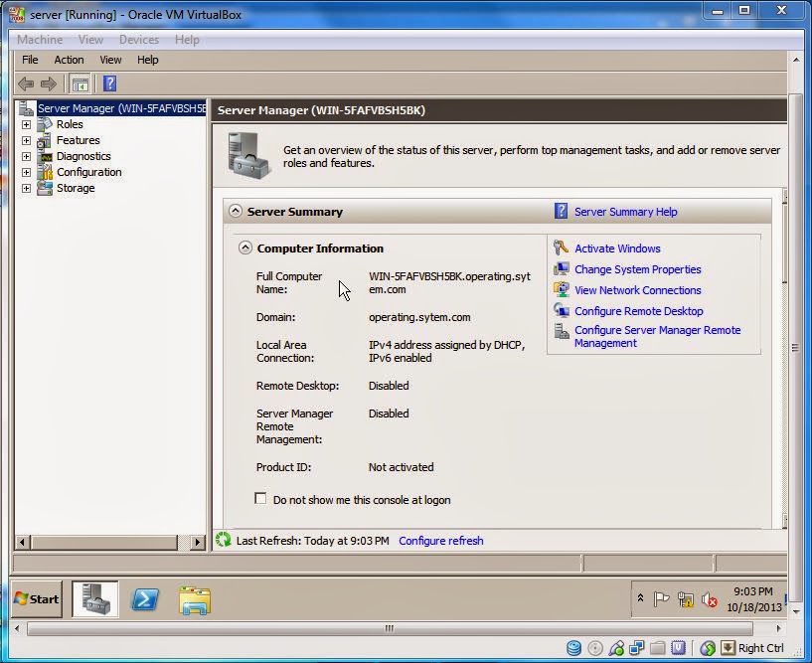Click the Start button
Image resolution: width=812 pixels, height=663 pixels.
(36, 599)
